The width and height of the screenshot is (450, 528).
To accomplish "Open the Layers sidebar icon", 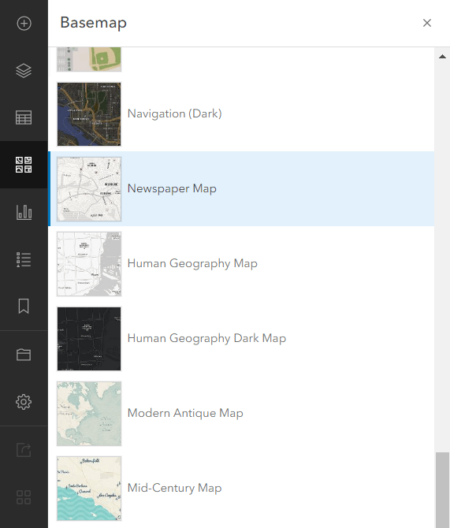I will click(x=24, y=70).
